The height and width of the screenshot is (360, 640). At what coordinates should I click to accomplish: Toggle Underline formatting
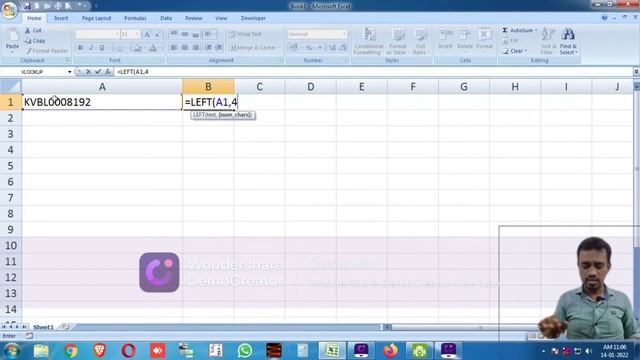click(102, 48)
